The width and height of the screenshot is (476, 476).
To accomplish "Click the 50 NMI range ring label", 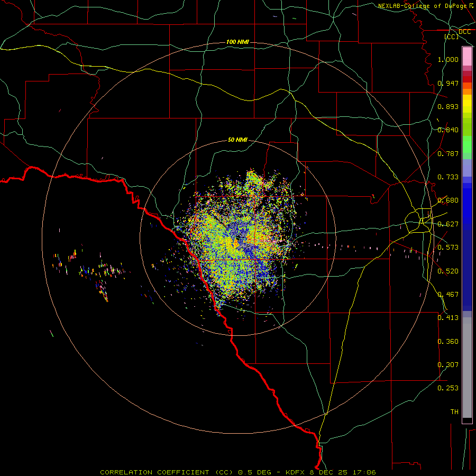I will tap(237, 140).
